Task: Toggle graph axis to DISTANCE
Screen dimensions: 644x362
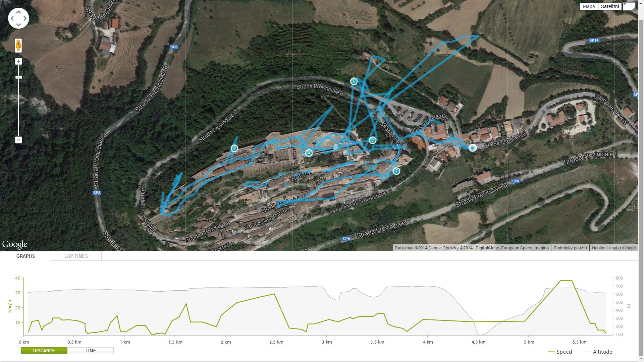Action: 44,351
